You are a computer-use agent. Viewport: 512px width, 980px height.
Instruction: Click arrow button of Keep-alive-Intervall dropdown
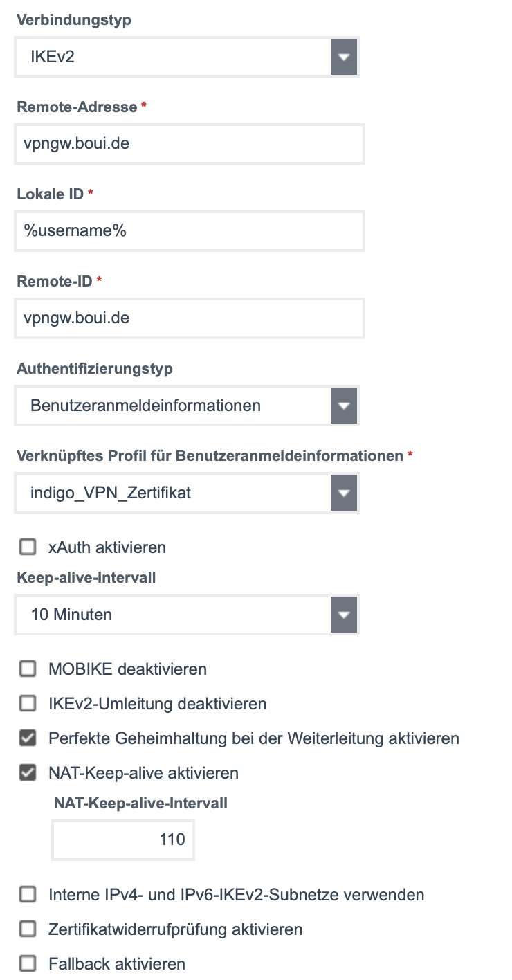pos(343,615)
